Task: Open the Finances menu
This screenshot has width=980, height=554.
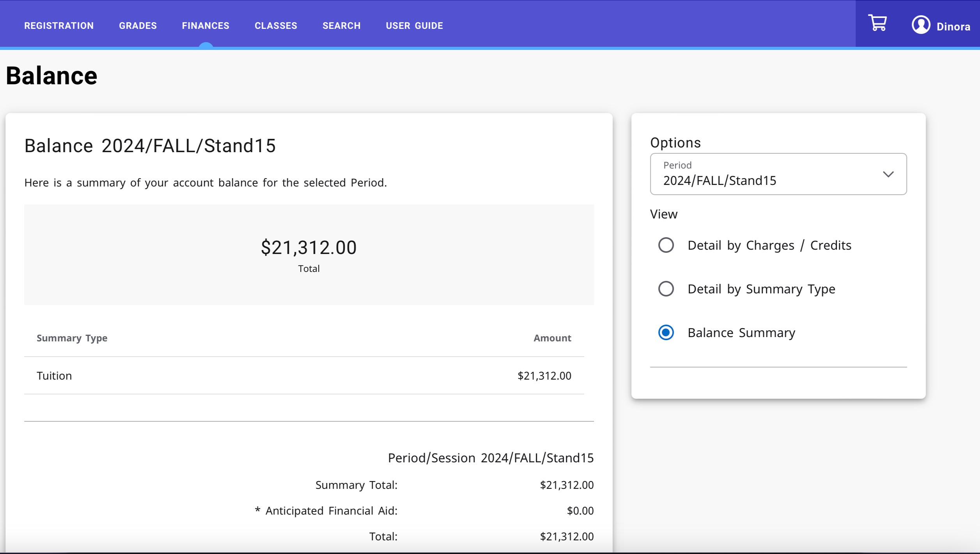Action: [x=206, y=26]
